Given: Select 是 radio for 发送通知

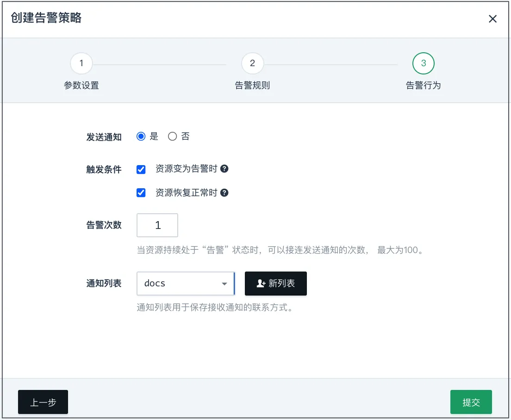Looking at the screenshot, I should pos(141,136).
